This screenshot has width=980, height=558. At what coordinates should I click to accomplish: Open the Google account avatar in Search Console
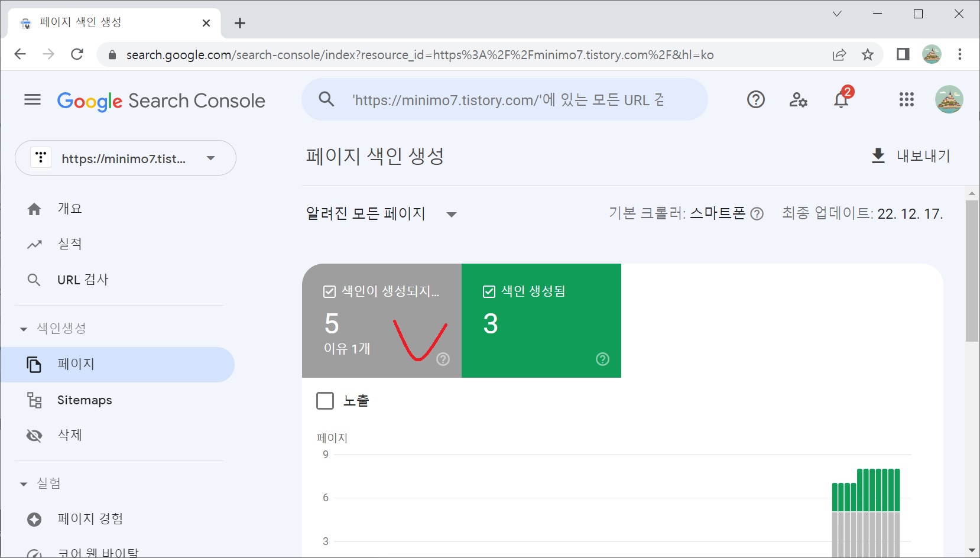click(x=949, y=99)
